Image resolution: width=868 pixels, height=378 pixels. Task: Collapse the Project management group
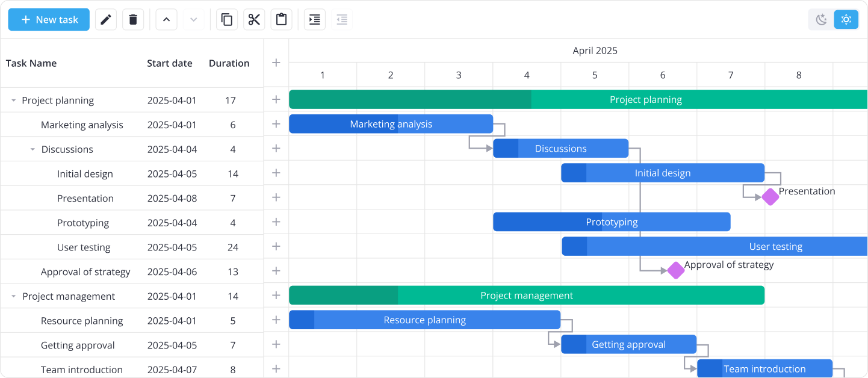(x=13, y=297)
